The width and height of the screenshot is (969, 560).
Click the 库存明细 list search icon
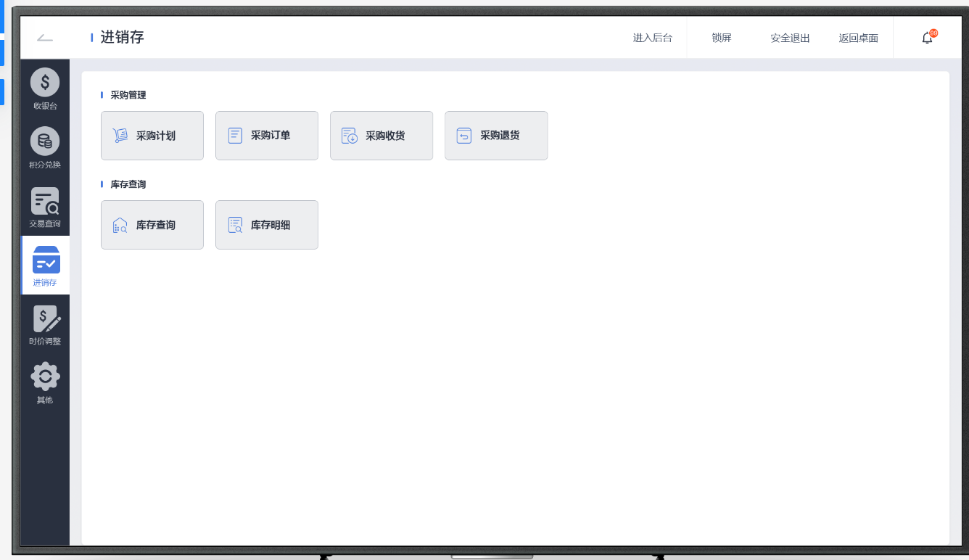[235, 225]
